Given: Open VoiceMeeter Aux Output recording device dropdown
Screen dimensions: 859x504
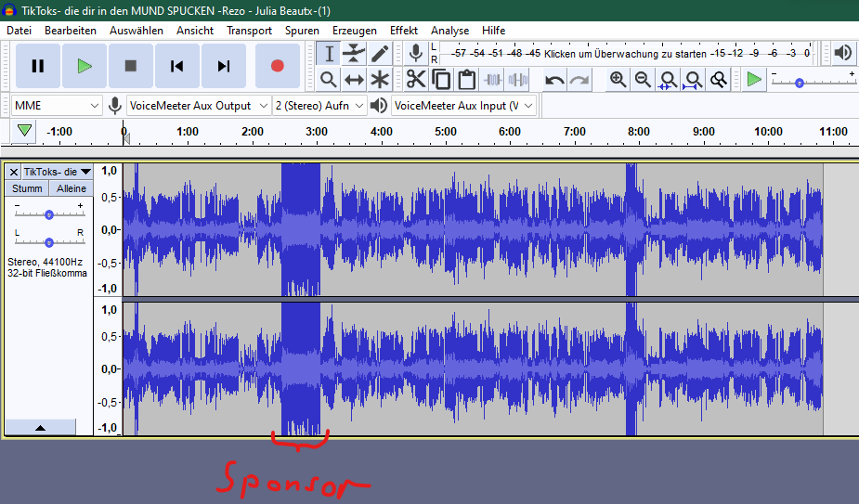Looking at the screenshot, I should pyautogui.click(x=199, y=105).
